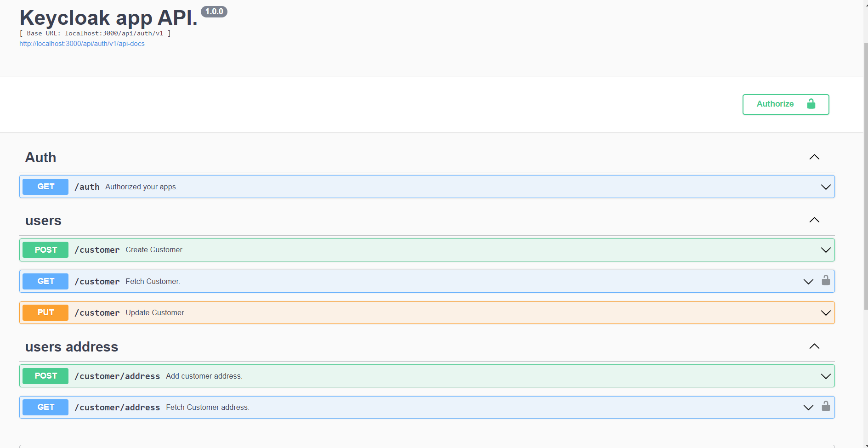
Task: Open the api-docs link under the title
Action: pos(82,44)
